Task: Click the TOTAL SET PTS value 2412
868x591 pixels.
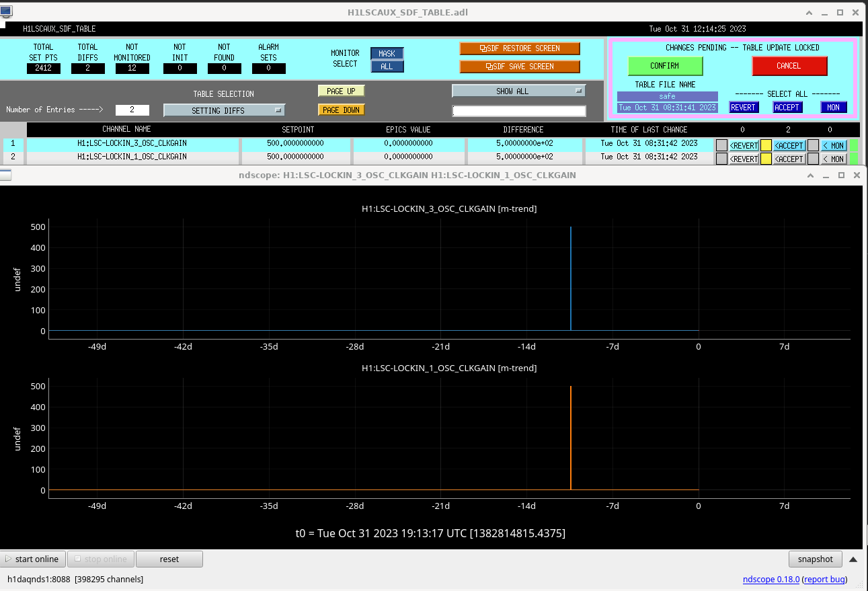Action: pos(44,68)
